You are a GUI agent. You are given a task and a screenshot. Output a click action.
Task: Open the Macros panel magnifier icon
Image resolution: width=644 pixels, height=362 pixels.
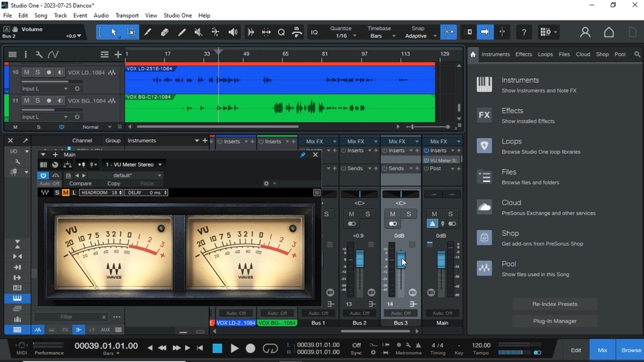281,32
